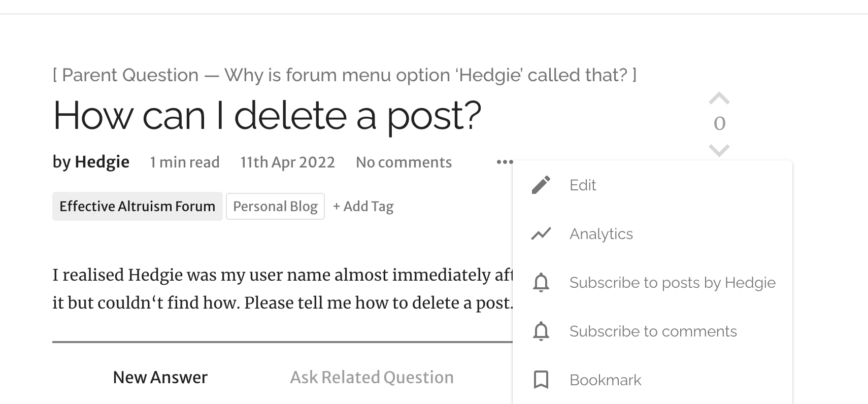Click the upvote arrow above the score
This screenshot has width=868, height=404.
[719, 98]
